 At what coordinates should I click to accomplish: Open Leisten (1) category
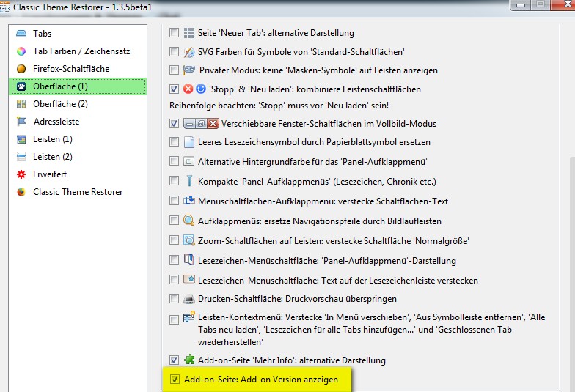click(x=78, y=139)
